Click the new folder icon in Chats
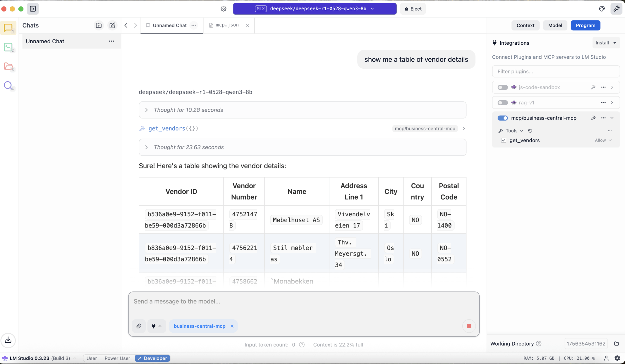This screenshot has width=625, height=364. coord(99,25)
